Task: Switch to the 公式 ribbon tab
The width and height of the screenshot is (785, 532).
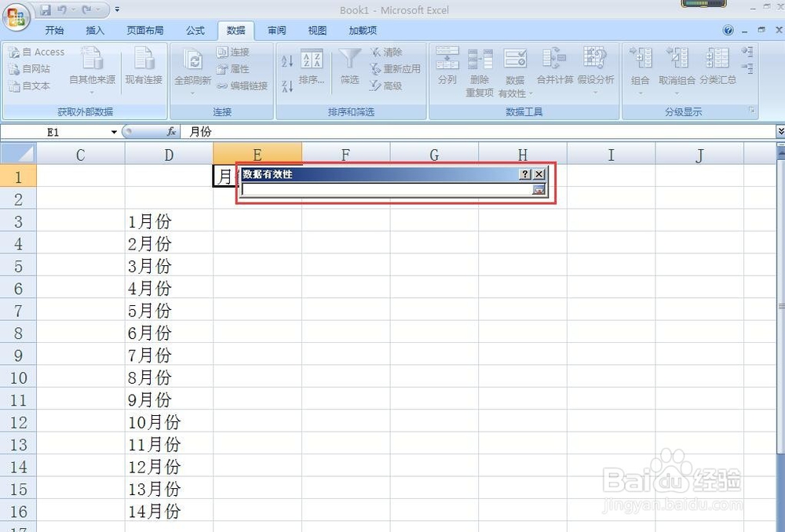Action: (195, 31)
